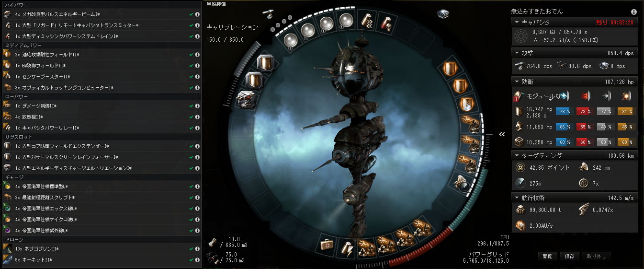Click the ミディアムパワー group header
644x269 pixels.
(101, 45)
